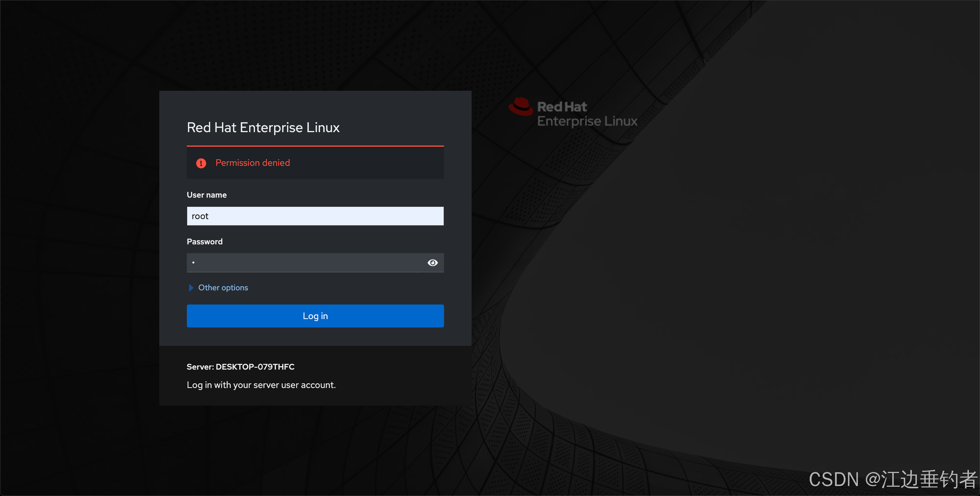Viewport: 980px width, 496px height.
Task: Click the Password field label
Action: (204, 242)
